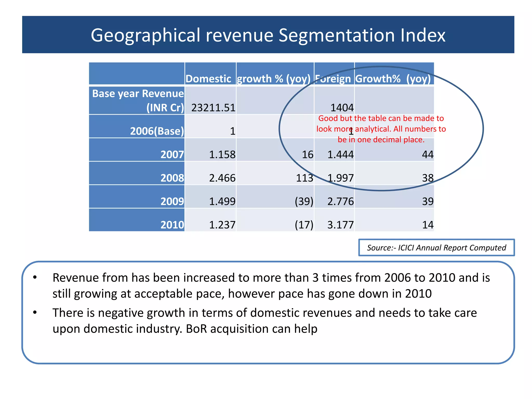
Task: Click the slide title Geographical revenue Segmentation Index
Action: 268,35
